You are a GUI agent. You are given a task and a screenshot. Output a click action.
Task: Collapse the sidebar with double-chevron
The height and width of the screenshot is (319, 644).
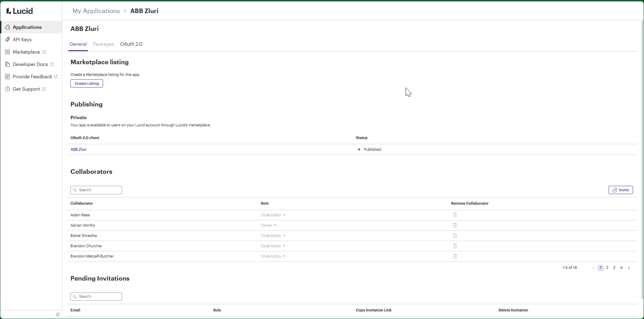[x=58, y=315]
